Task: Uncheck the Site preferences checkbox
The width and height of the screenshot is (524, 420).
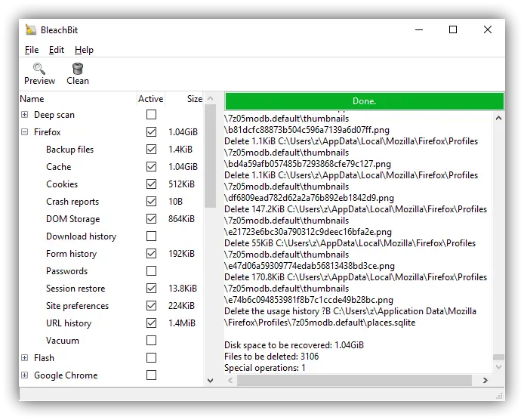Action: pos(151,306)
